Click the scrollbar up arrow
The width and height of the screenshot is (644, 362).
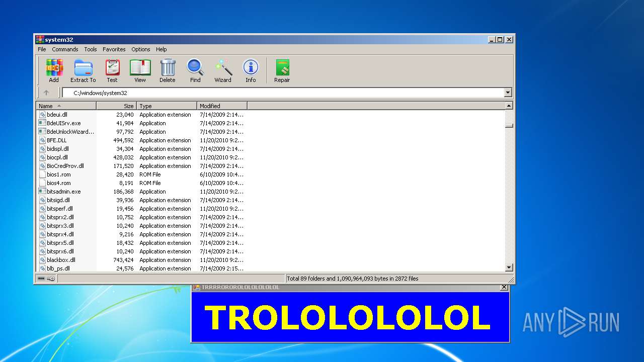click(509, 106)
